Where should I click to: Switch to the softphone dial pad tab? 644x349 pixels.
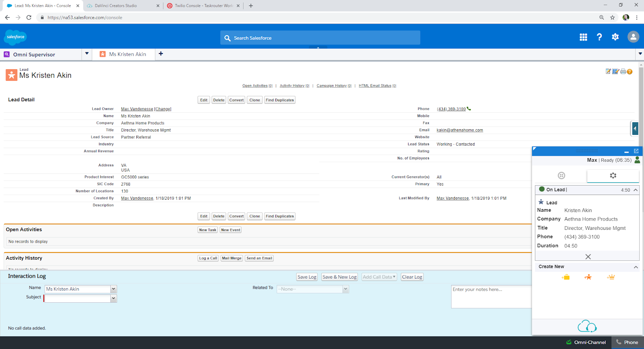click(x=561, y=176)
